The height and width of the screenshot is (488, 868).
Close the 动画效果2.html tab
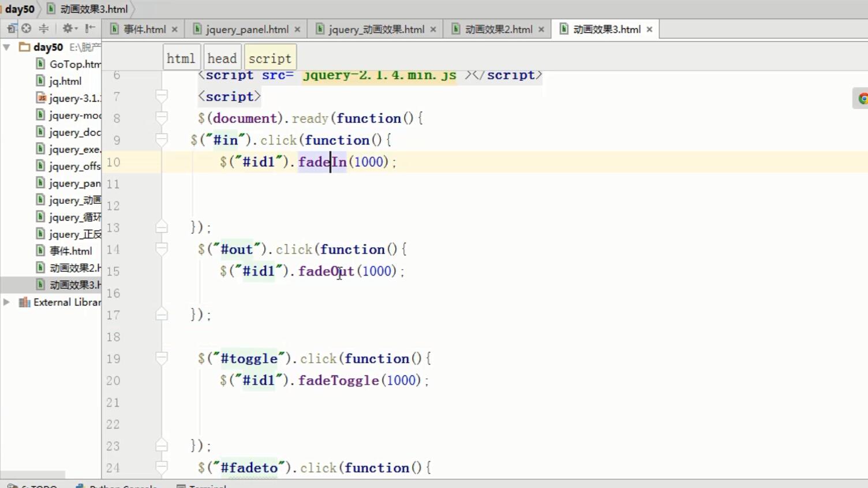[x=541, y=29]
